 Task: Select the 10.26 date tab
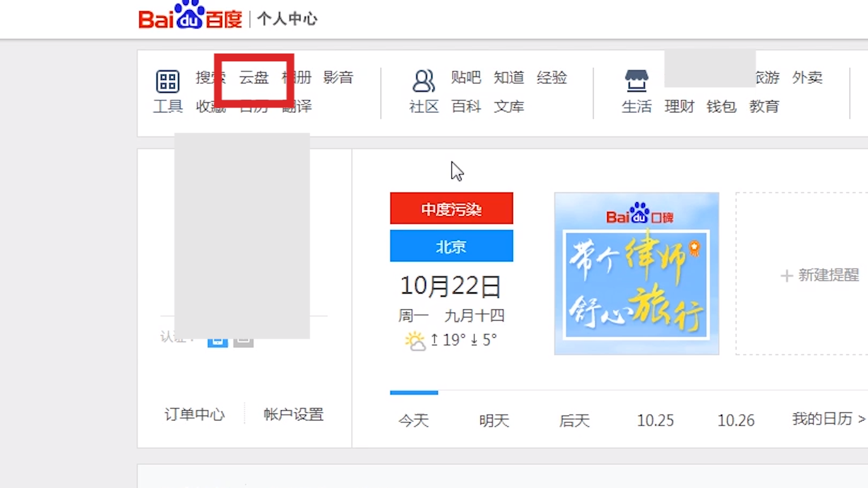click(x=736, y=420)
